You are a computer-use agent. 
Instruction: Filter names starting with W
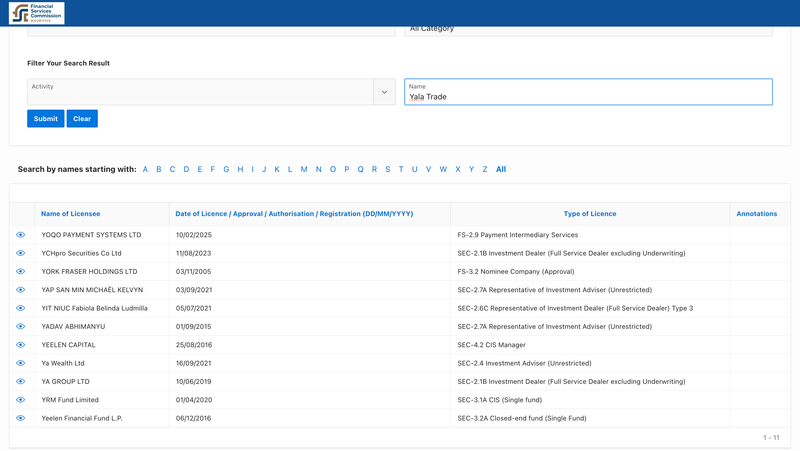tap(443, 169)
